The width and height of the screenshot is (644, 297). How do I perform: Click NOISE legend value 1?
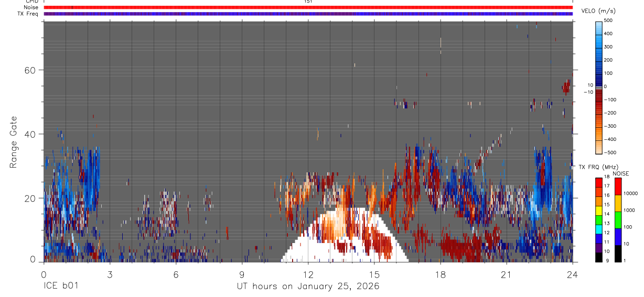[624, 260]
